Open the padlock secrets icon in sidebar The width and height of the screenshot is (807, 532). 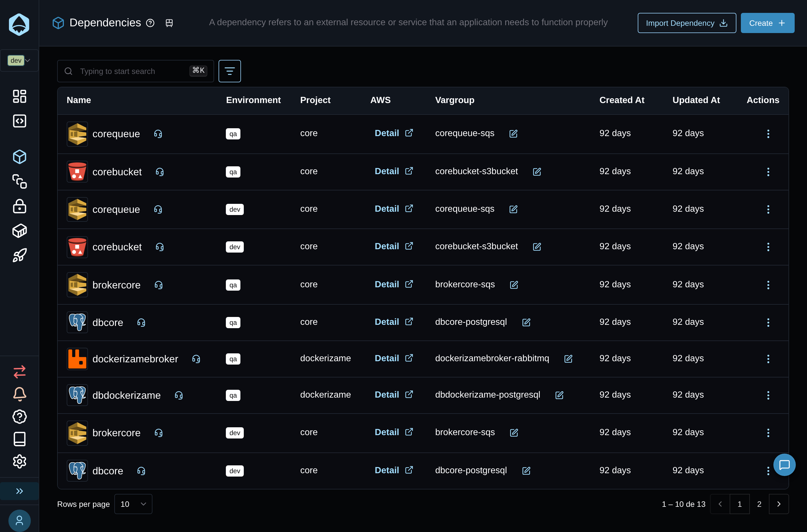pyautogui.click(x=19, y=206)
